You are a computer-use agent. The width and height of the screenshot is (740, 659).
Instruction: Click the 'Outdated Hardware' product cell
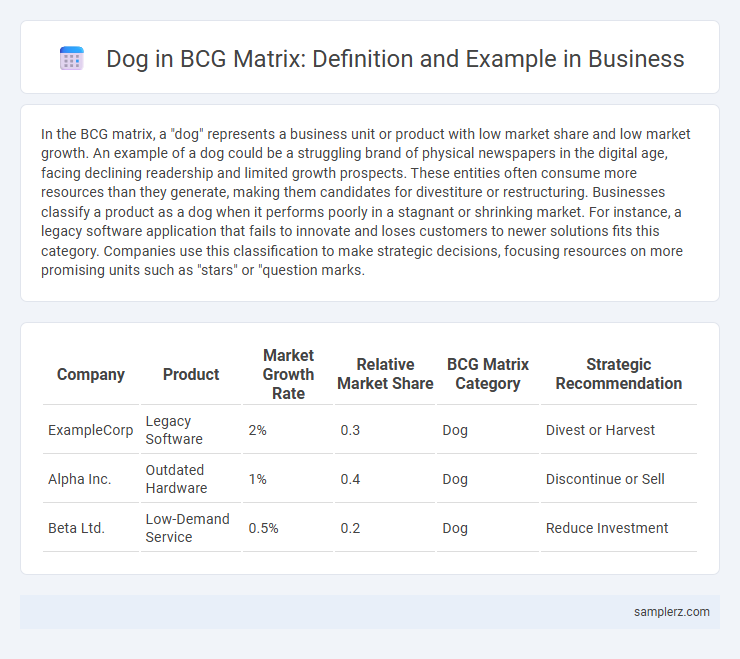click(191, 479)
